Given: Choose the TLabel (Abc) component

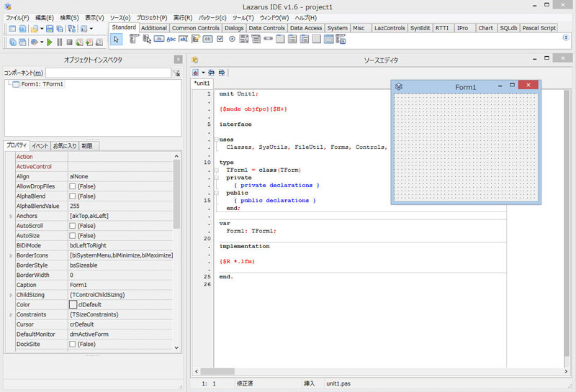Looking at the screenshot, I should 171,39.
